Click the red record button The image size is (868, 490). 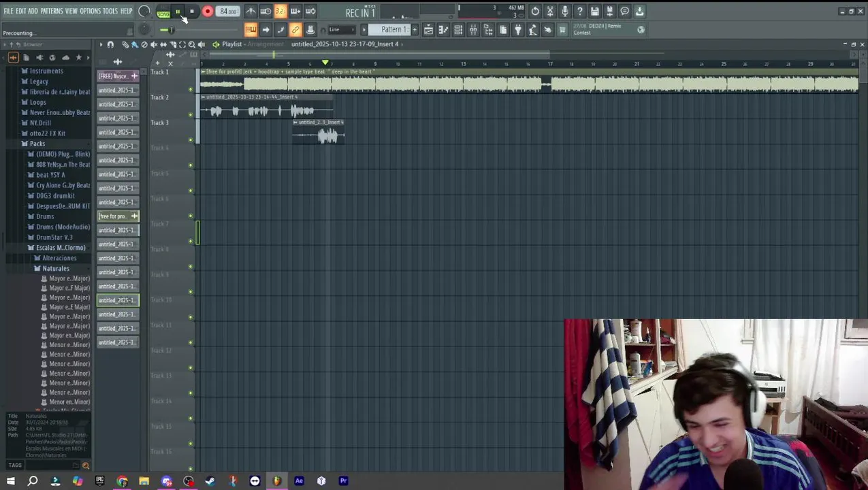[208, 12]
